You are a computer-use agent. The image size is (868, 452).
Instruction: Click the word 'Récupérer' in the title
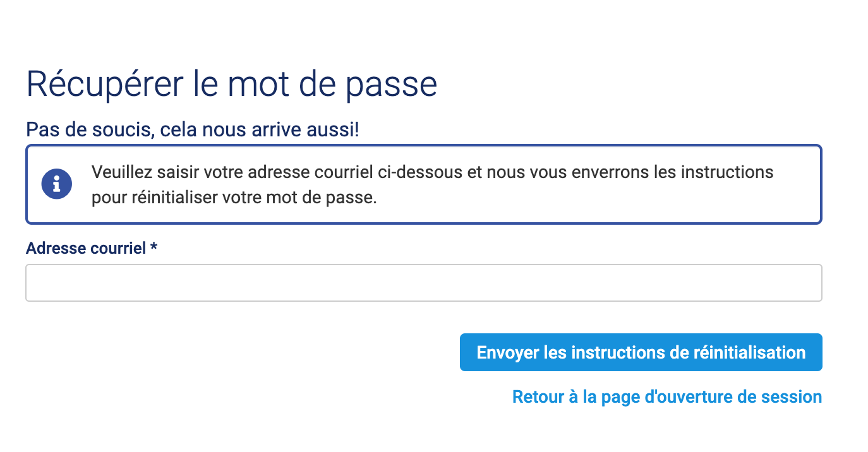pyautogui.click(x=105, y=85)
